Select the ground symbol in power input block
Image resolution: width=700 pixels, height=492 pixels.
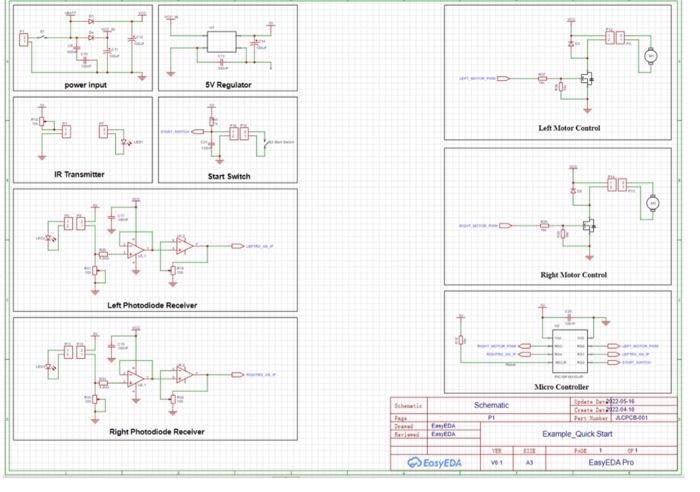coord(142,77)
